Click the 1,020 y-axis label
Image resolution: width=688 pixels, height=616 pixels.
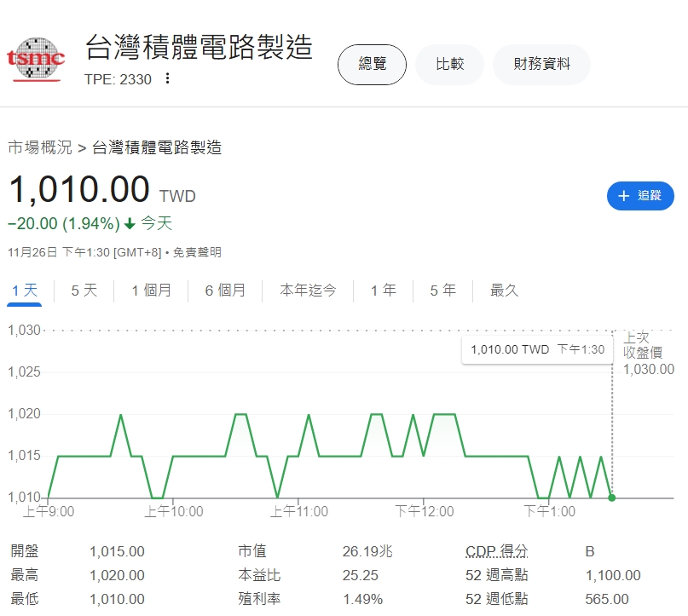point(24,413)
